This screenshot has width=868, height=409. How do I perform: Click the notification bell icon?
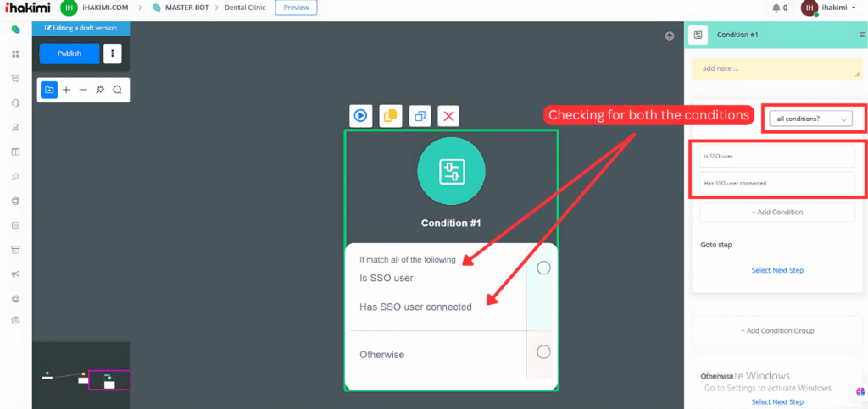[x=776, y=8]
